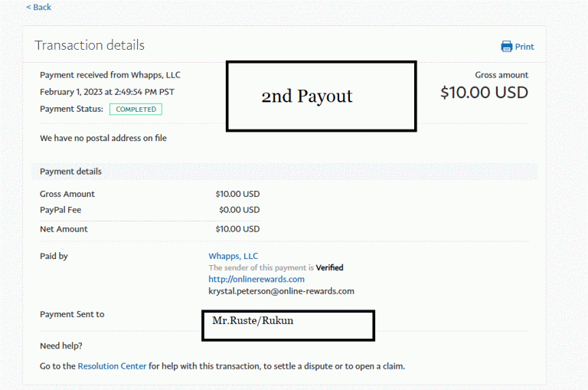Click the payment date and time text

(107, 92)
